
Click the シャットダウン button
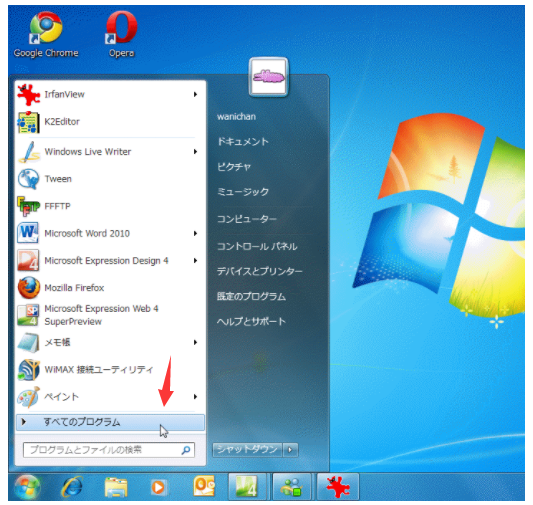(x=247, y=450)
